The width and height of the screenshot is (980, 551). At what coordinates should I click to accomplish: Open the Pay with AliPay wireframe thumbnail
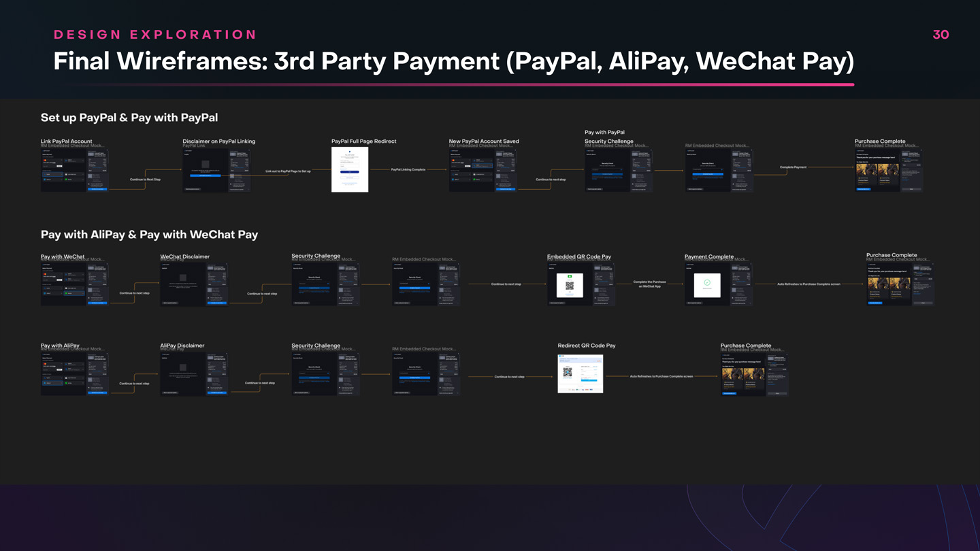point(75,373)
